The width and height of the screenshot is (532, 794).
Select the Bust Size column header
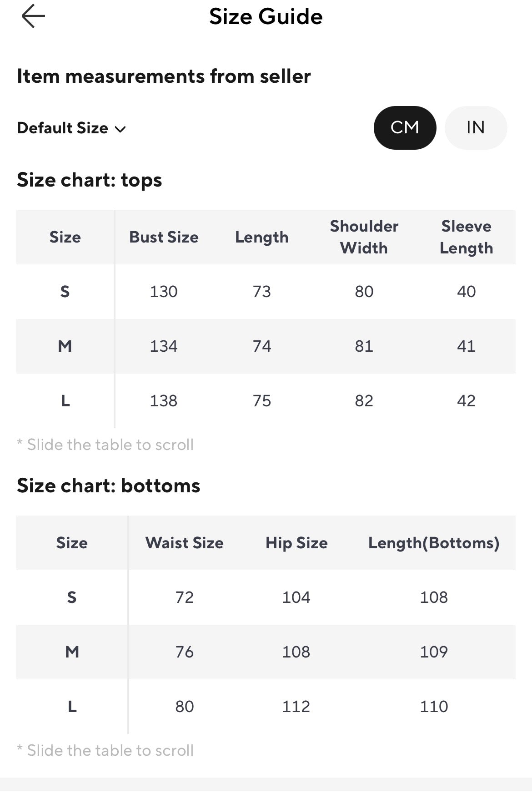[x=164, y=237]
